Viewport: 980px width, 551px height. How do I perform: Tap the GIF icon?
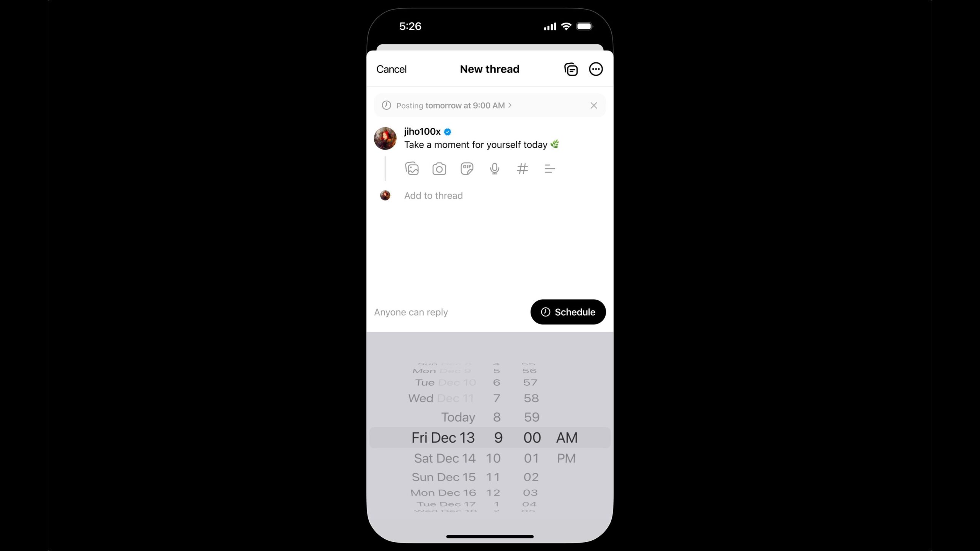[x=466, y=168]
